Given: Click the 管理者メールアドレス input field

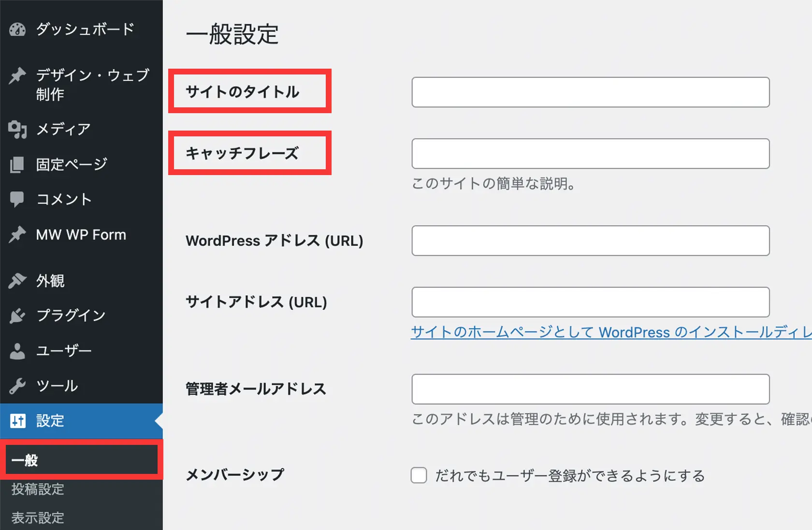Looking at the screenshot, I should click(x=590, y=389).
